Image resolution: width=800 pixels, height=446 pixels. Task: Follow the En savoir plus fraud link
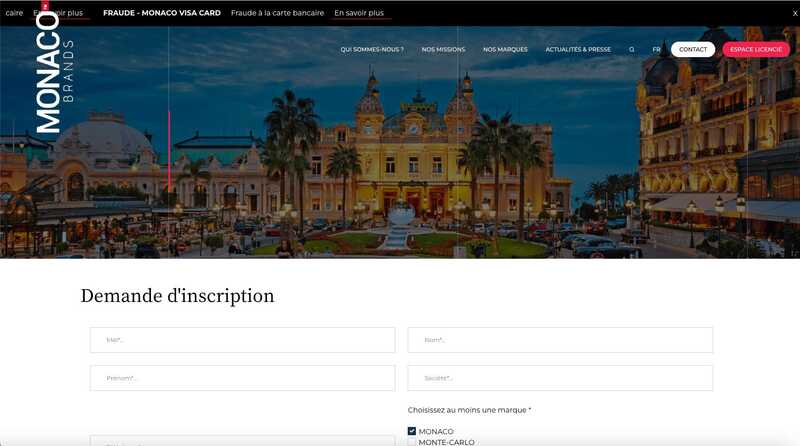click(x=359, y=13)
